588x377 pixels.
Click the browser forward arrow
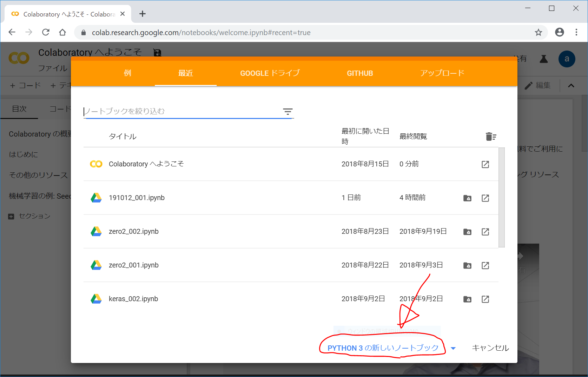[x=29, y=32]
